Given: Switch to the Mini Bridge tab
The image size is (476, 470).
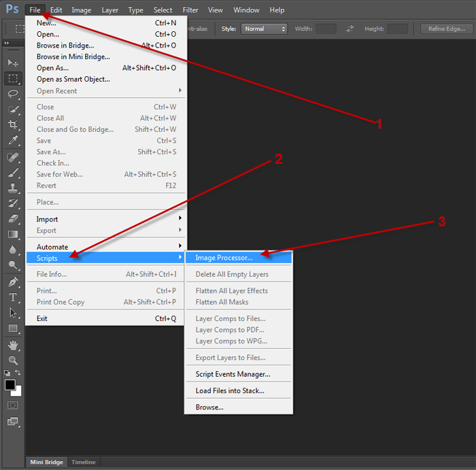Looking at the screenshot, I should click(46, 462).
